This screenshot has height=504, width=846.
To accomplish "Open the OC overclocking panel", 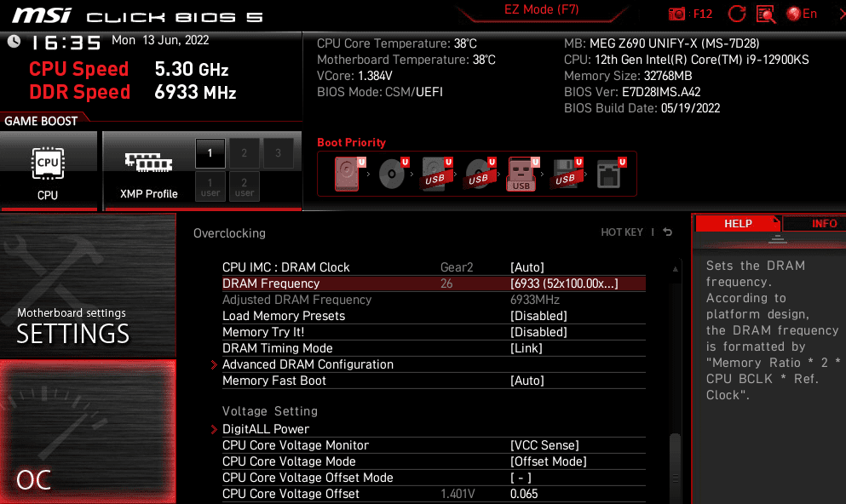I will pos(88,432).
